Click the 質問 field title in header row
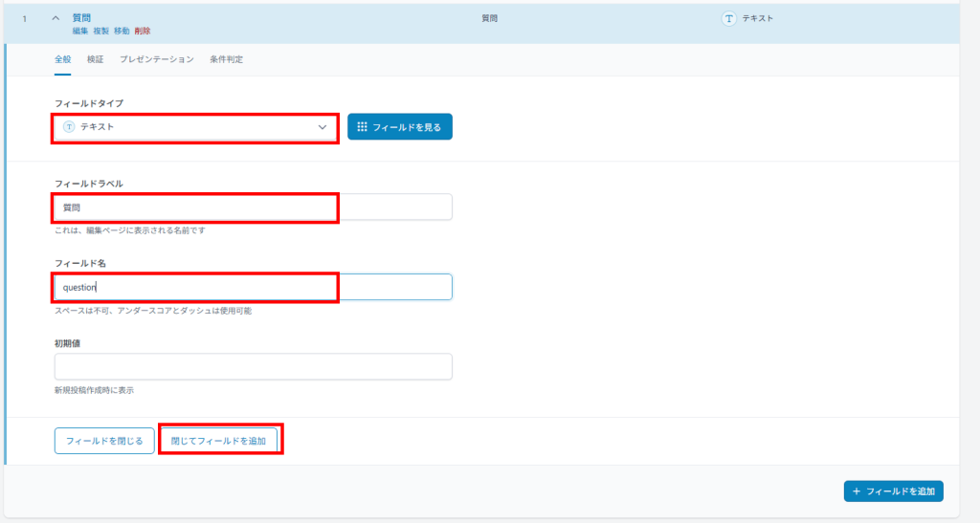This screenshot has width=980, height=523. [81, 17]
